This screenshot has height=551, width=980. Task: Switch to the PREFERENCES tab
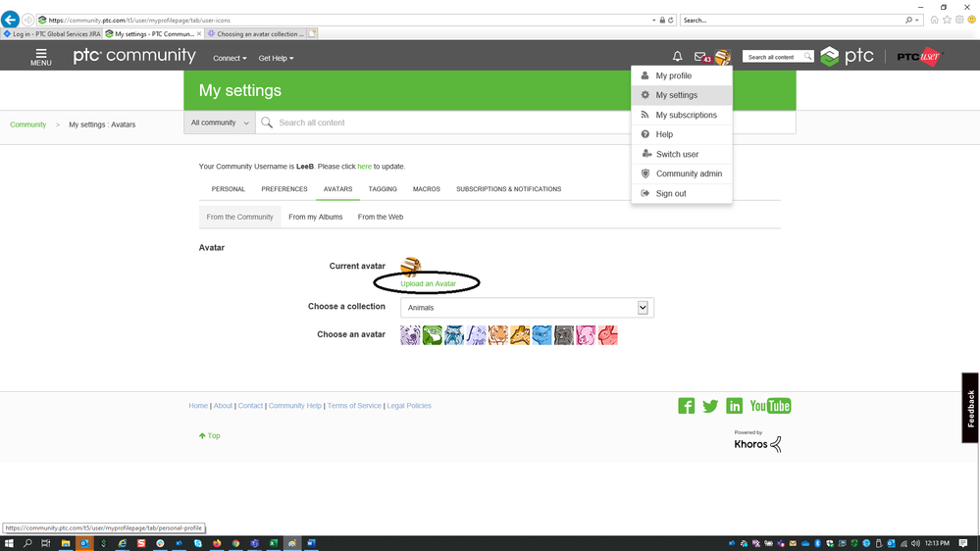pos(284,189)
